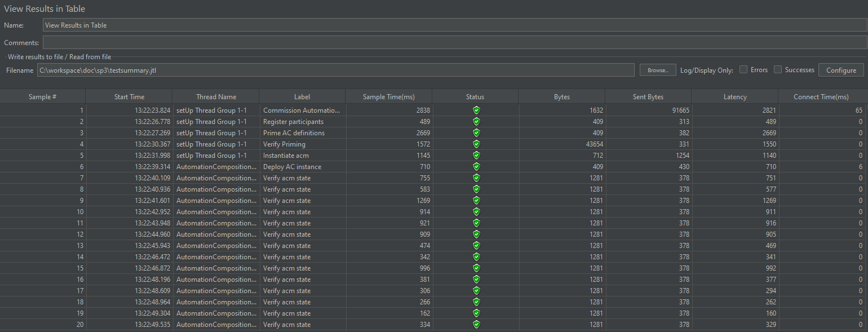Click sent bytes value 1254
This screenshot has height=332, width=868.
pos(681,156)
